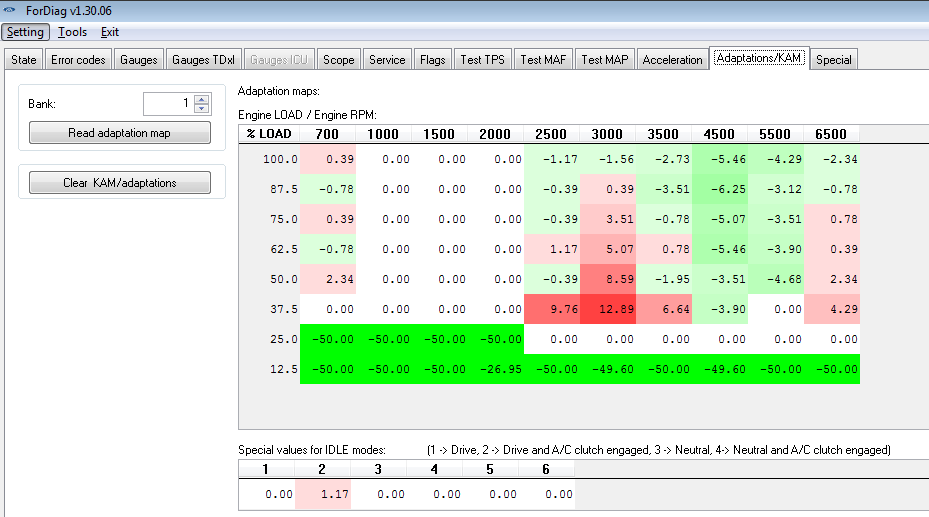Select the State tab
The image size is (929, 517).
24,60
